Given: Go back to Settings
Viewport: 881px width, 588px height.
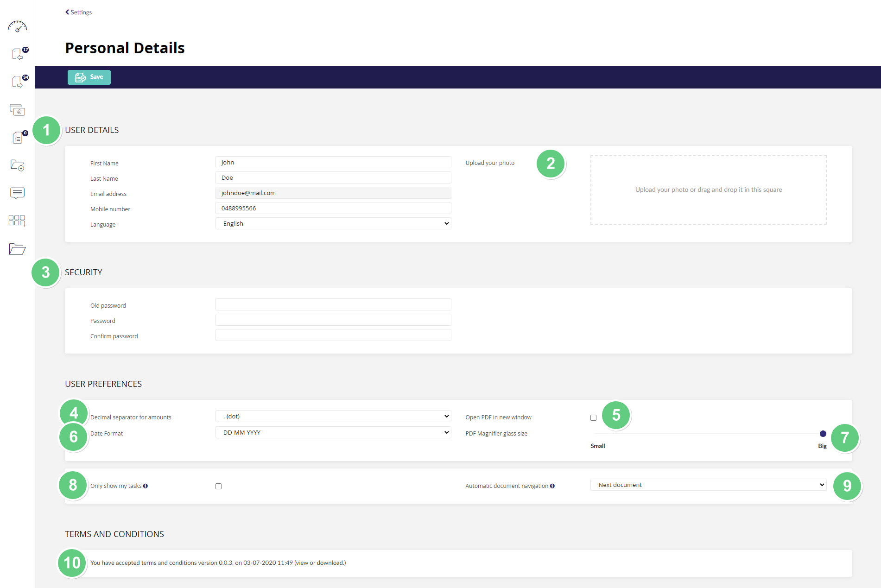Looking at the screenshot, I should click(x=78, y=12).
